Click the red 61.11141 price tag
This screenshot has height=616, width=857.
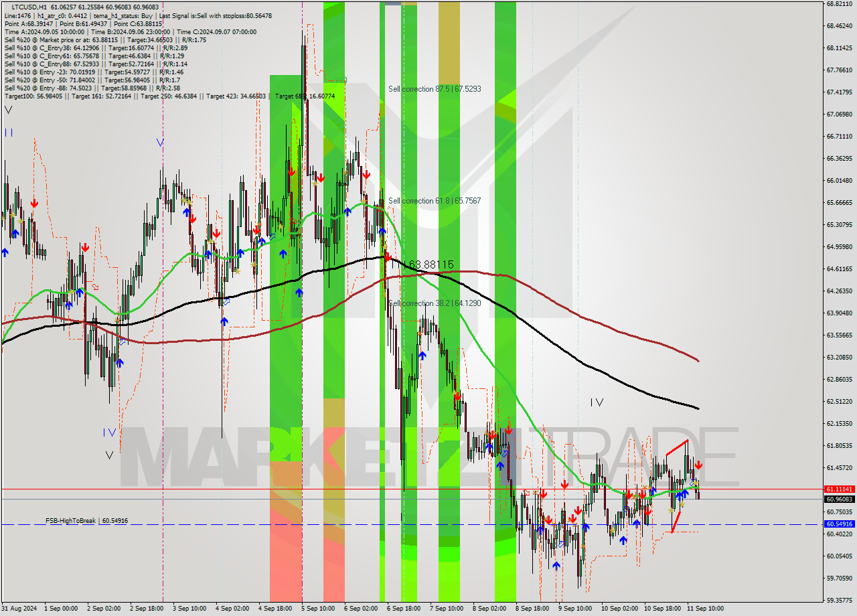pos(840,489)
